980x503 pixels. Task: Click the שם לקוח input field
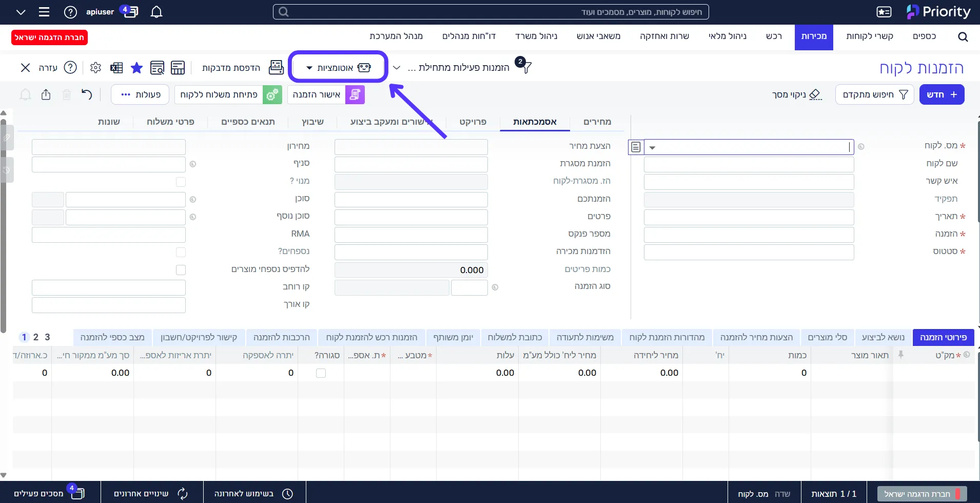(749, 164)
